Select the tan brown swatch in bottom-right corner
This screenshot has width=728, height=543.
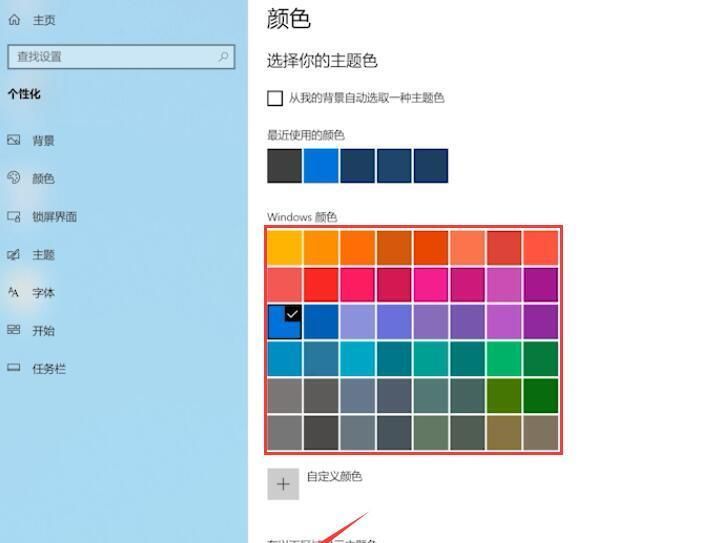coord(541,433)
